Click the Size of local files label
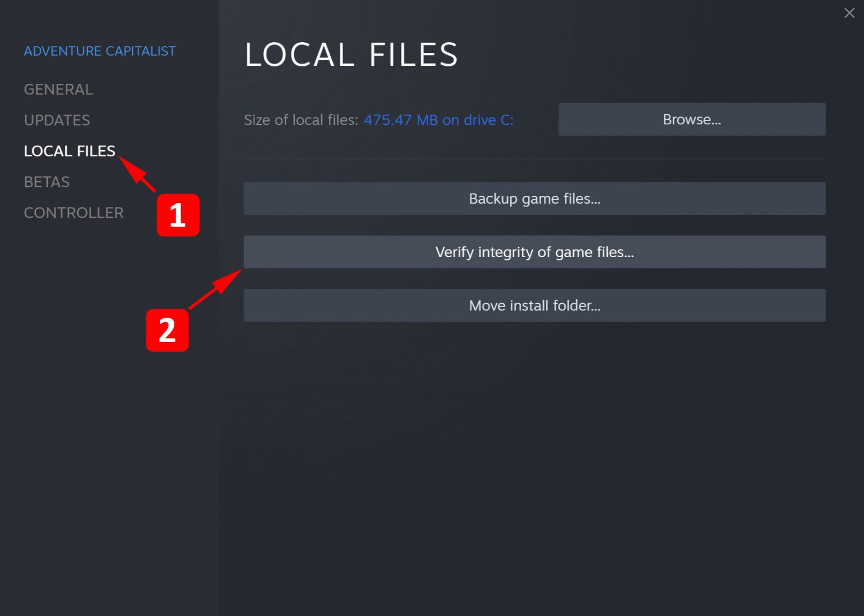The height and width of the screenshot is (616, 864). point(300,120)
